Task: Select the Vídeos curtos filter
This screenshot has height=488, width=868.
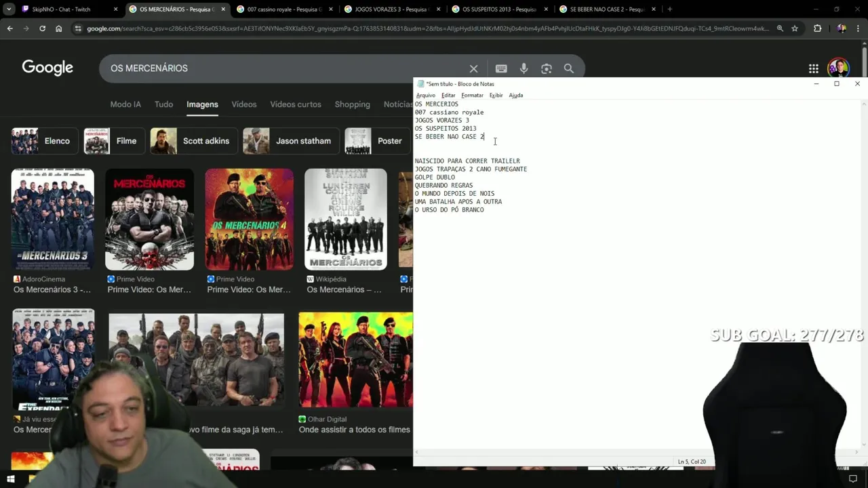Action: pyautogui.click(x=296, y=104)
